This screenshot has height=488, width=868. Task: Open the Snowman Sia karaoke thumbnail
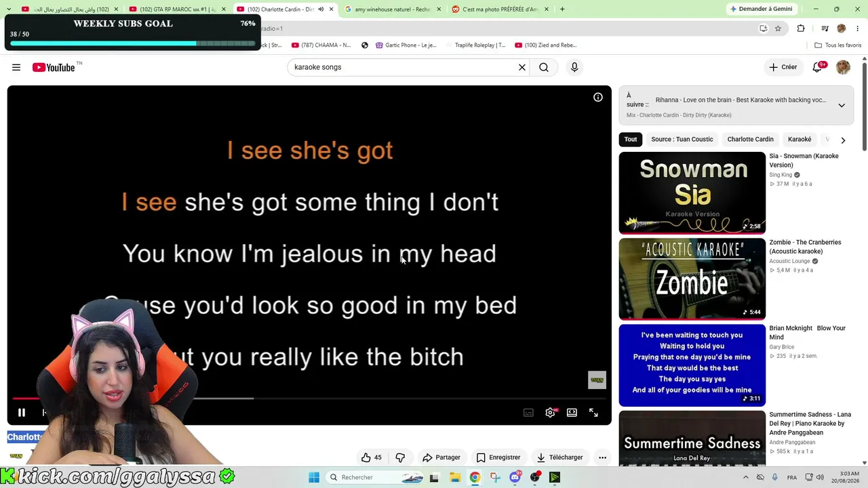(692, 192)
